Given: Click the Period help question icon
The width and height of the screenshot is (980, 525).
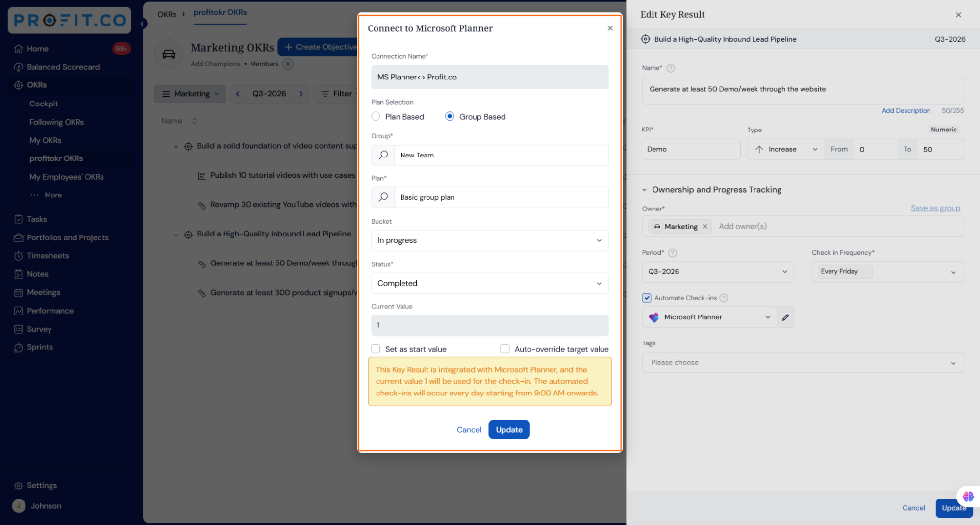Looking at the screenshot, I should (673, 253).
